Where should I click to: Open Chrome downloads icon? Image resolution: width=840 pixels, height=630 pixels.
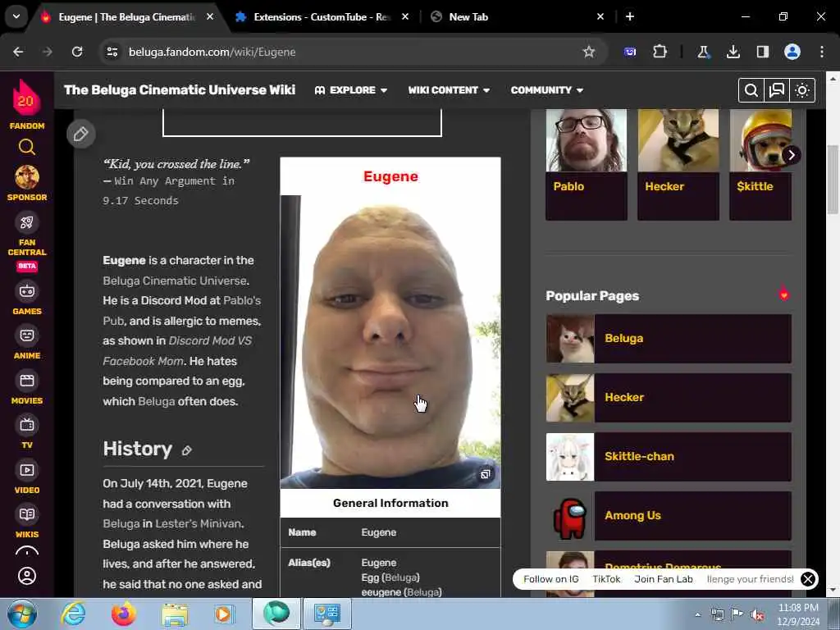pos(733,52)
